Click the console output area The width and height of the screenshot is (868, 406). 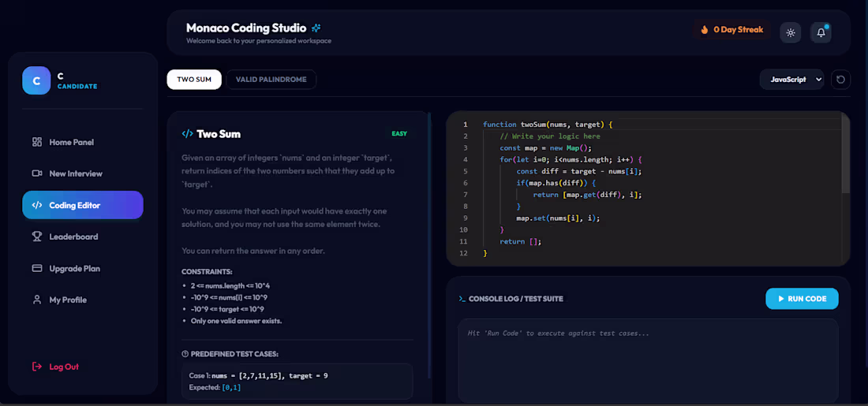pos(648,360)
